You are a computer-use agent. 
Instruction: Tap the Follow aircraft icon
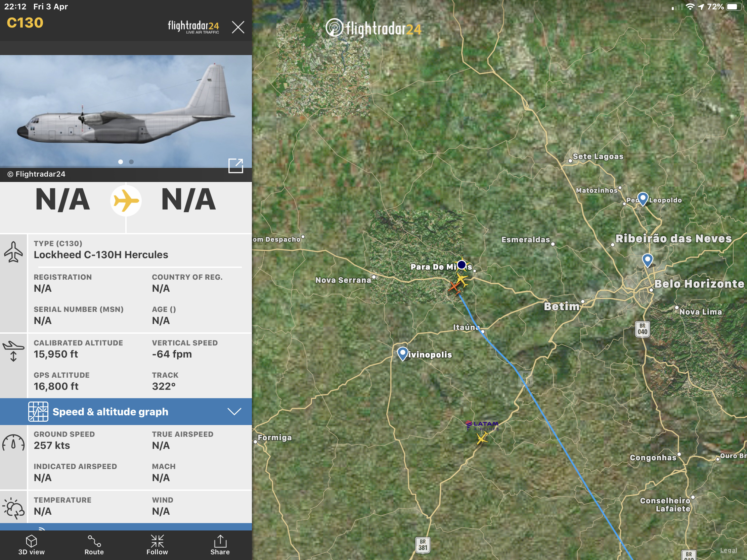point(157,545)
